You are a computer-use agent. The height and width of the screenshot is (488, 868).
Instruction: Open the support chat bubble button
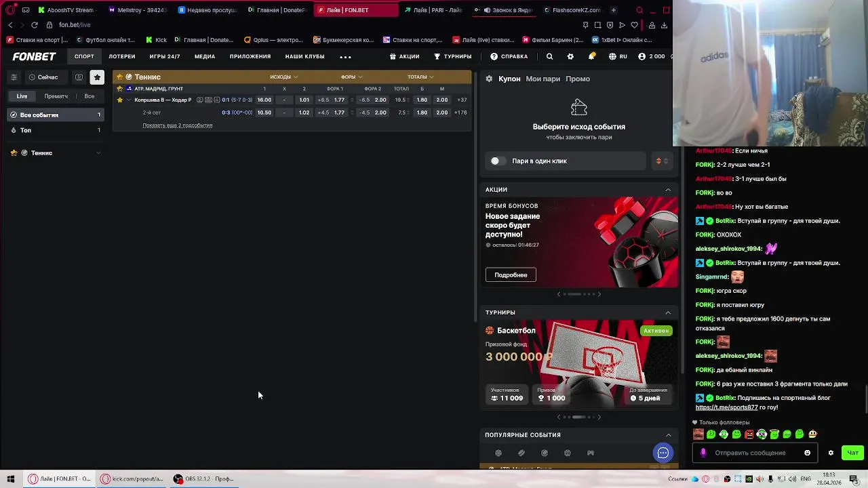coord(663,453)
